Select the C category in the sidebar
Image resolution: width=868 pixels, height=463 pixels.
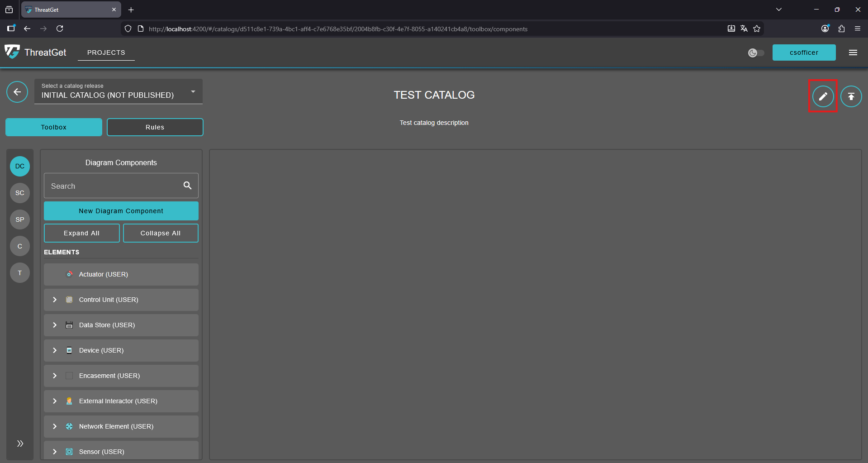[19, 246]
